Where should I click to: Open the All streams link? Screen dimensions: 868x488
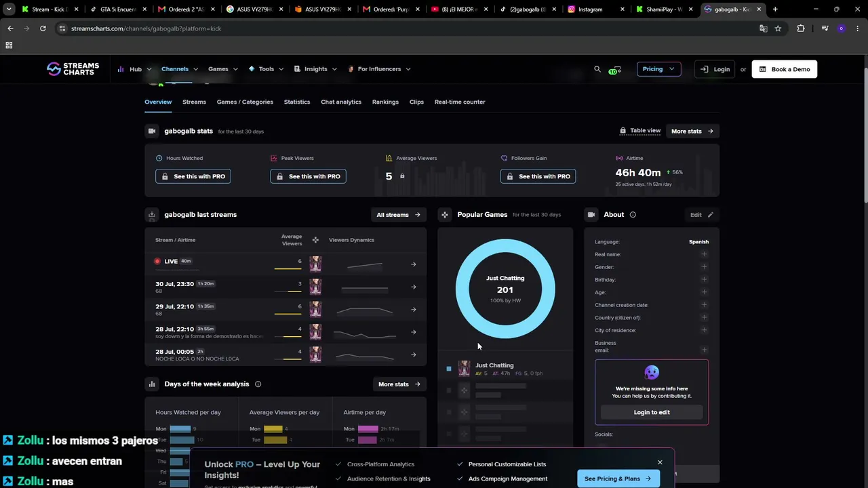point(399,215)
